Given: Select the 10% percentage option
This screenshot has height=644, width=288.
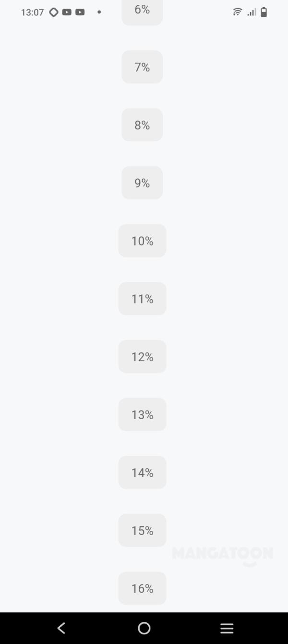Looking at the screenshot, I should pyautogui.click(x=142, y=241).
